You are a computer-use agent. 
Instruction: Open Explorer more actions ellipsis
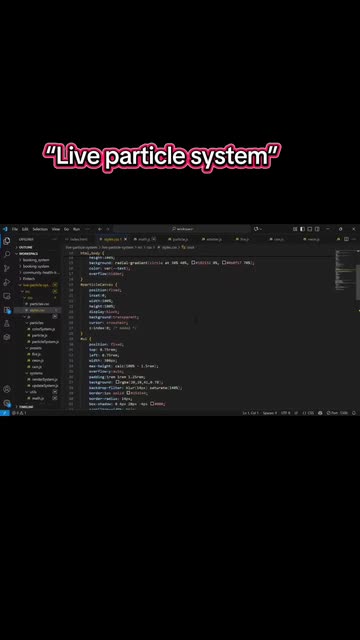point(55,239)
